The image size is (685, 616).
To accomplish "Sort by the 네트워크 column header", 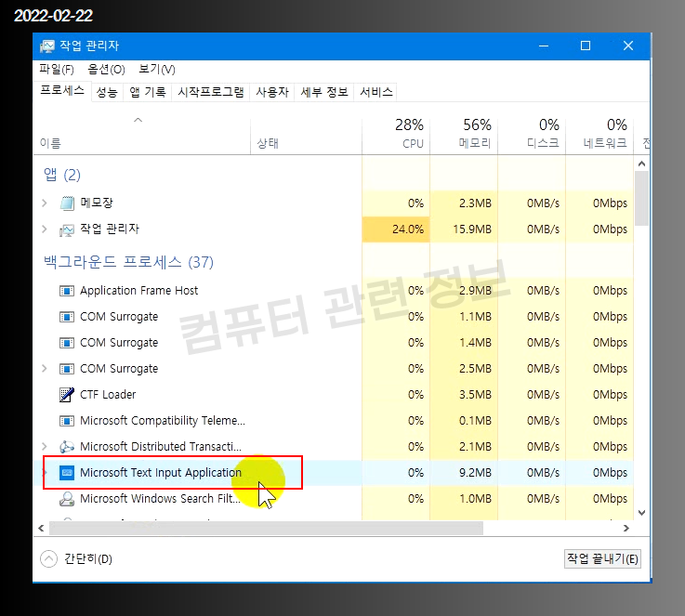I will [599, 136].
